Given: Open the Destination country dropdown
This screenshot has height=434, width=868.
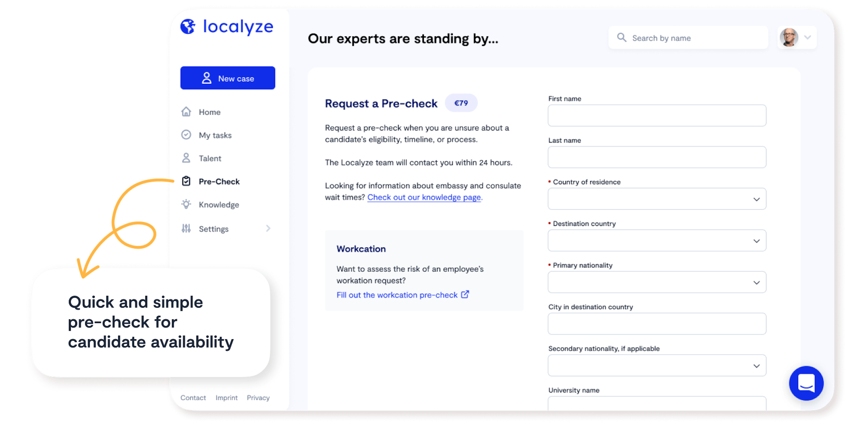Looking at the screenshot, I should pos(657,241).
